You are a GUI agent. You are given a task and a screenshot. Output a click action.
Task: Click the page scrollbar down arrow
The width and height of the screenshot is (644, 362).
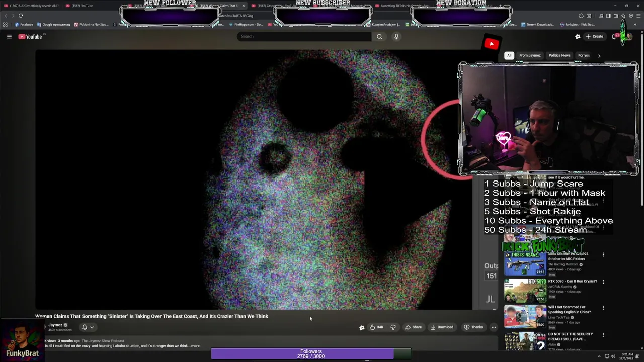pos(641,348)
